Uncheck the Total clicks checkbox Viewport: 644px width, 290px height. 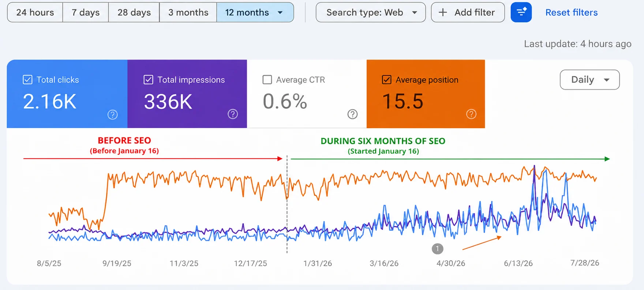tap(27, 79)
